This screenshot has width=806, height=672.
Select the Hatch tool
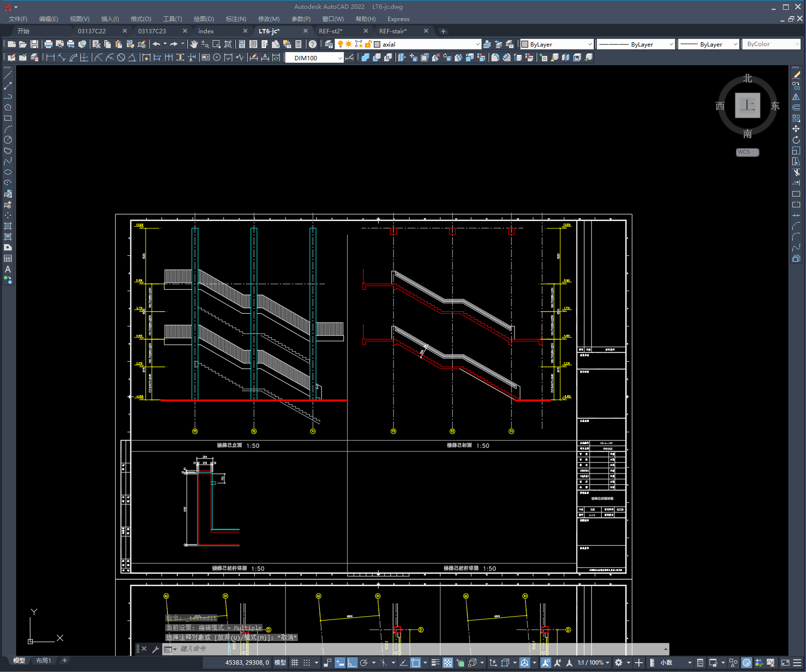tap(8, 226)
